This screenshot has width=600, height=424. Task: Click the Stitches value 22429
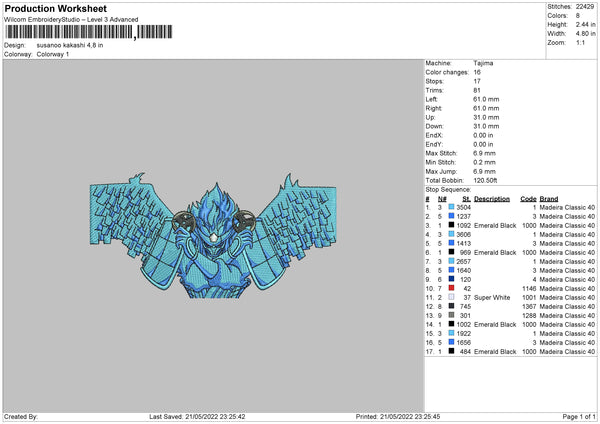click(585, 7)
